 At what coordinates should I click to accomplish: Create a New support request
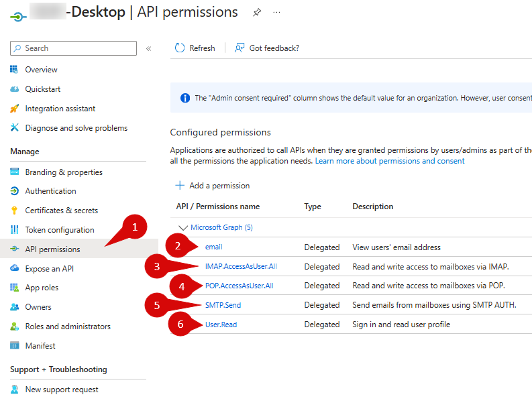(62, 390)
